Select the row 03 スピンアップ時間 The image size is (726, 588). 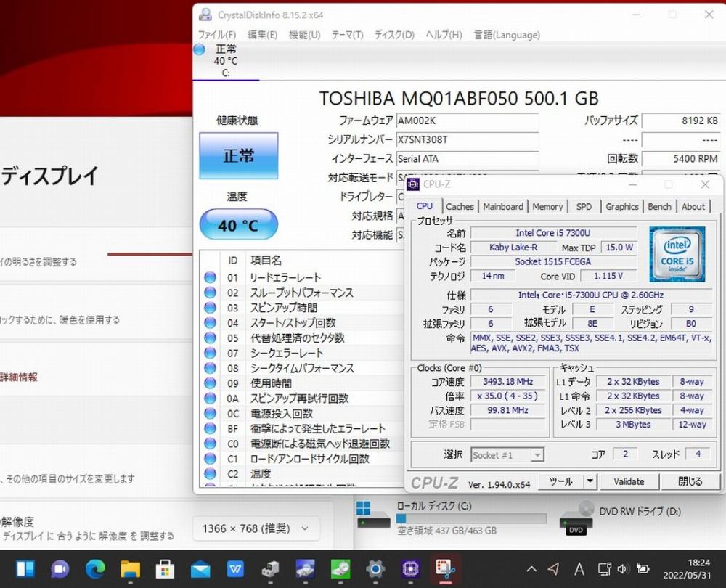click(x=302, y=307)
